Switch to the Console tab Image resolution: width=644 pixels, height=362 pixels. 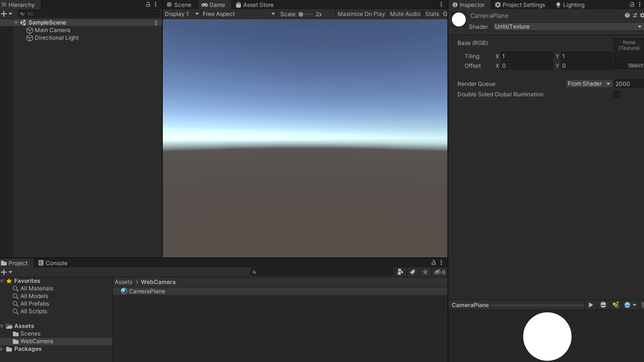(x=53, y=263)
